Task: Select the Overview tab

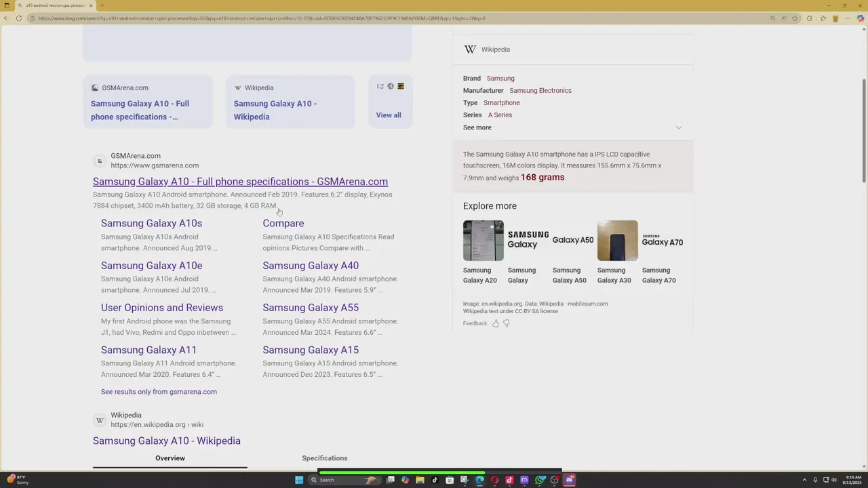Action: 170,458
